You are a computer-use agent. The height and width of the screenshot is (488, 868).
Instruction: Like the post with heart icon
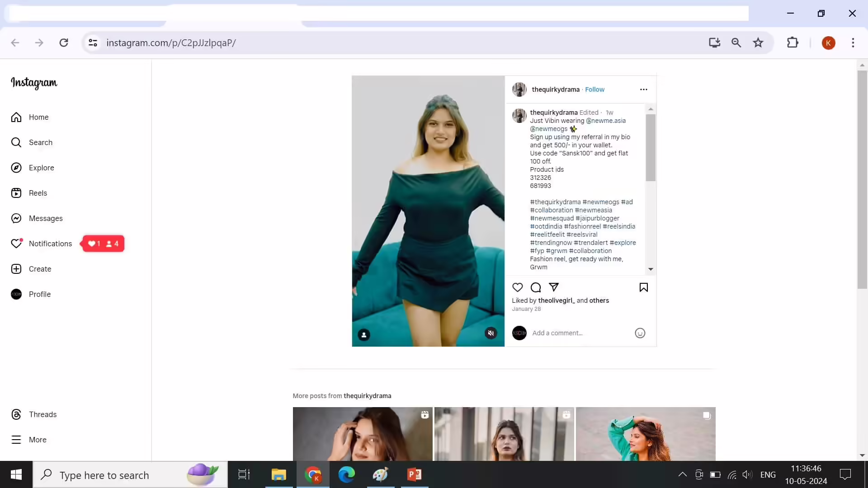[518, 287]
